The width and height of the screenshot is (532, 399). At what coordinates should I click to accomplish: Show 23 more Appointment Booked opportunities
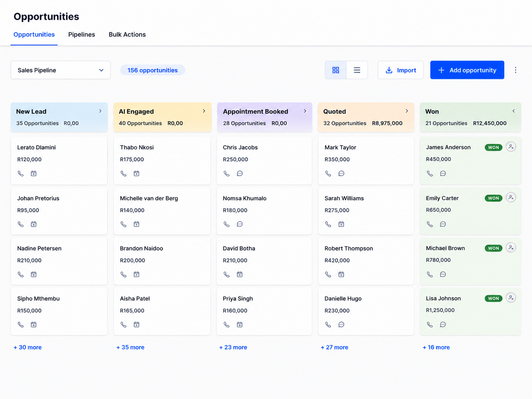click(x=233, y=347)
